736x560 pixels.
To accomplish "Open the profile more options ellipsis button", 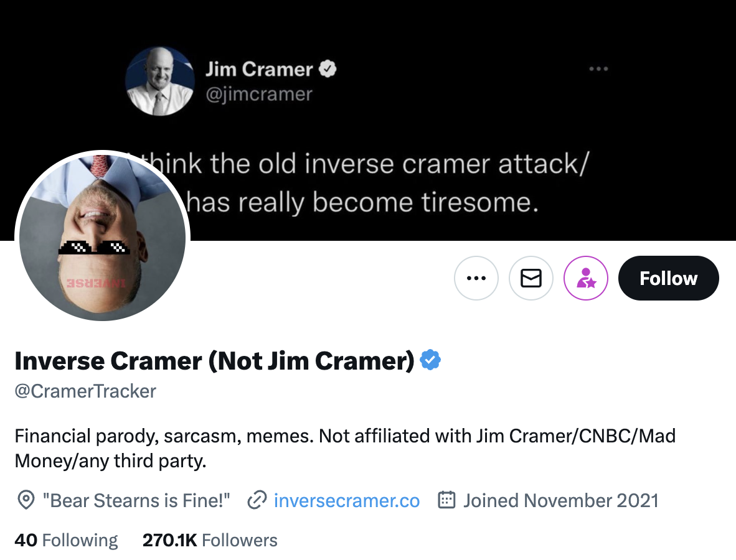I will tap(476, 278).
